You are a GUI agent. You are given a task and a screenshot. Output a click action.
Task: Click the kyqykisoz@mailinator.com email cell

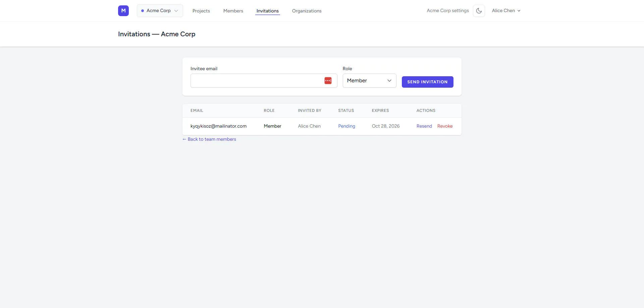point(218,126)
